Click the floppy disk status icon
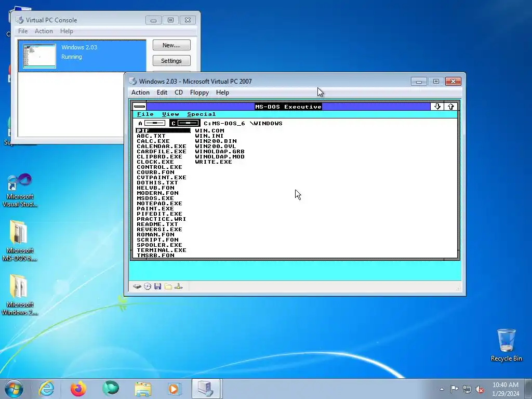Screen dimensions: 532x399 click(157, 286)
